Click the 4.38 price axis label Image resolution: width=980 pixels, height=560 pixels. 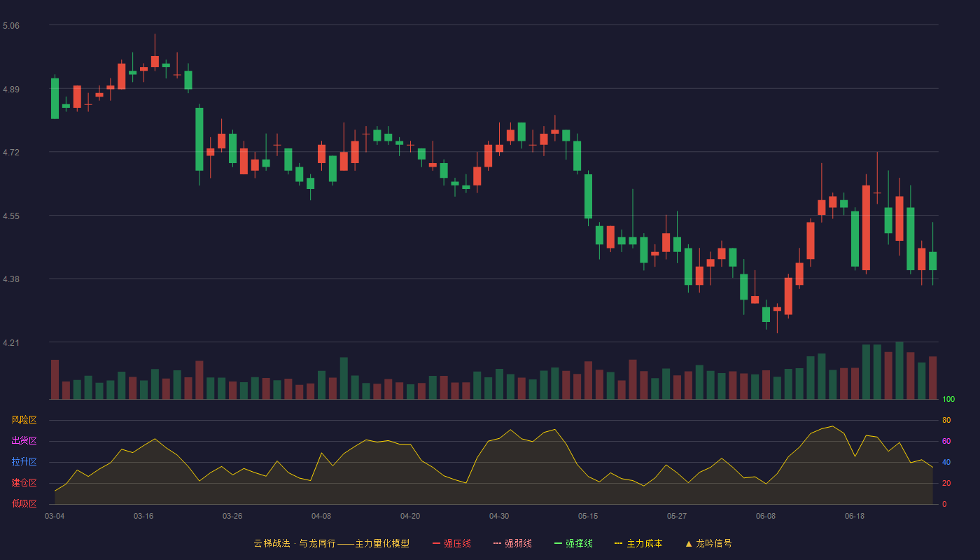(x=11, y=279)
